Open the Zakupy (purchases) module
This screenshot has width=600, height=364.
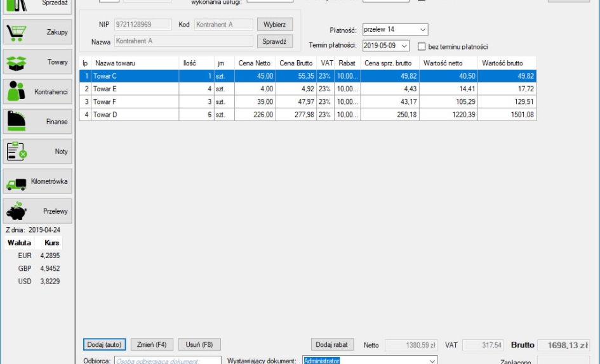click(x=37, y=32)
